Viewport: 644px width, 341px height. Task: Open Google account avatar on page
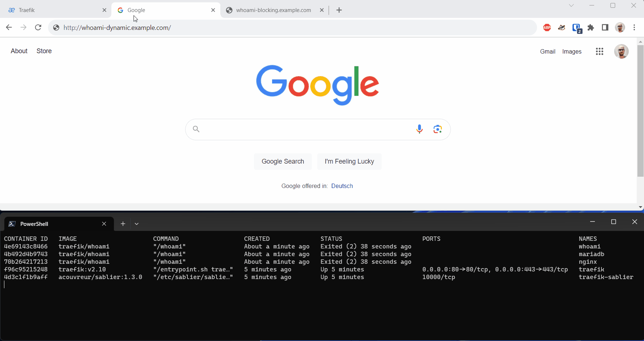tap(621, 51)
